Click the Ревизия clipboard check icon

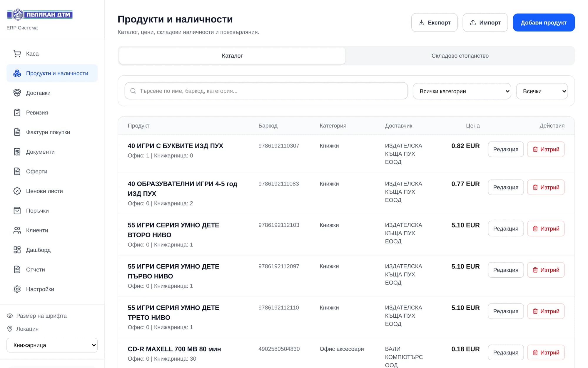[17, 112]
